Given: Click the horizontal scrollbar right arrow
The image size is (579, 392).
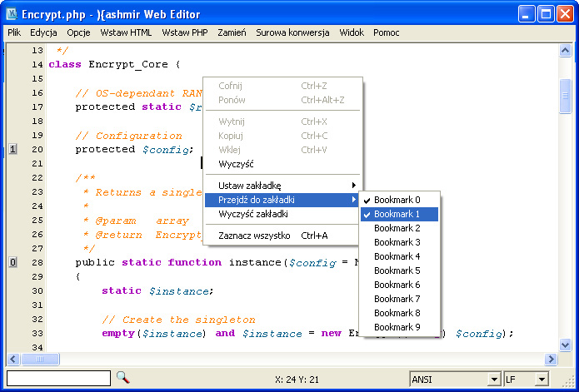Looking at the screenshot, I should click(x=551, y=359).
